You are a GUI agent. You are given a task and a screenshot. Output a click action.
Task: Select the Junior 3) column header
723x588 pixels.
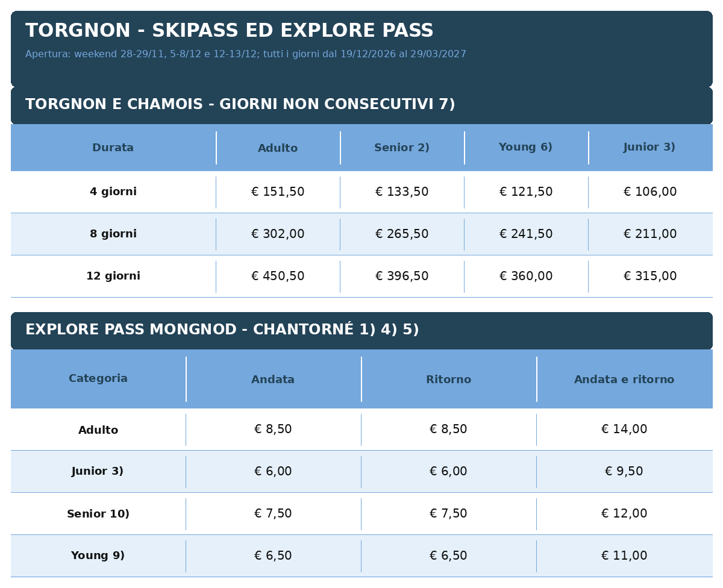pyautogui.click(x=649, y=147)
